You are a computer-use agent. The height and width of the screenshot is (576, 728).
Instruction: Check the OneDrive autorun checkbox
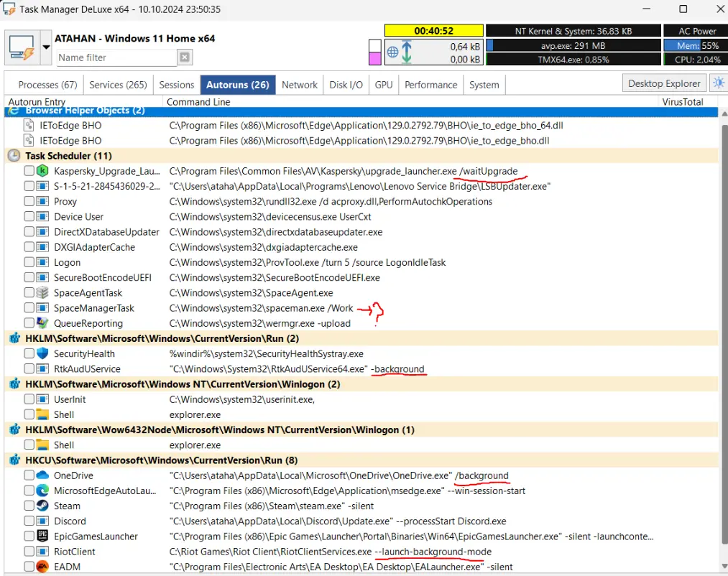(29, 475)
